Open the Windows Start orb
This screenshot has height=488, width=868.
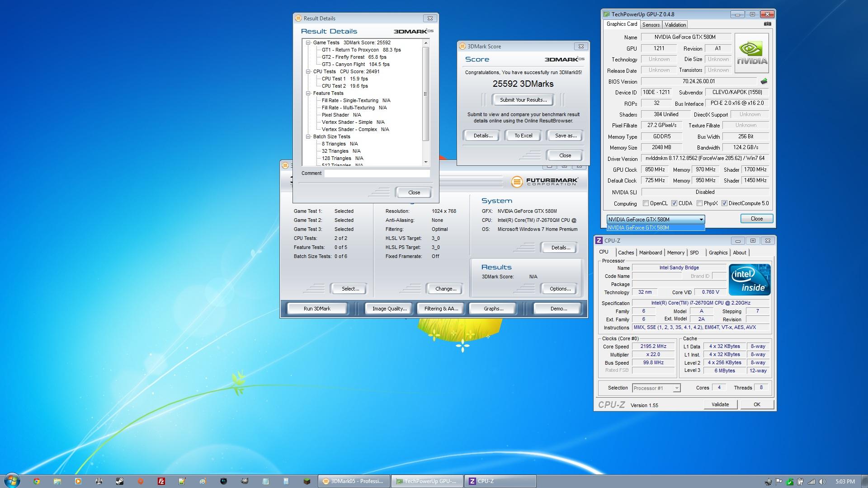pos(12,481)
